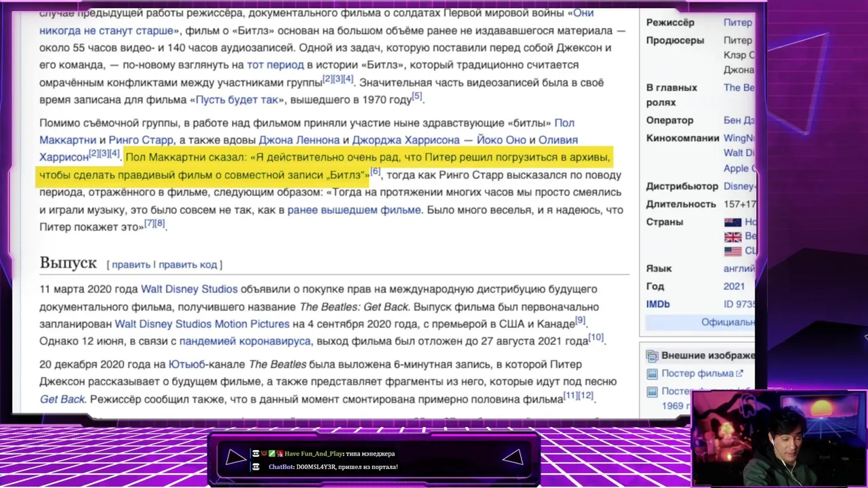
Task: Click the «Внешние изображе» box heading text
Action: coord(708,356)
